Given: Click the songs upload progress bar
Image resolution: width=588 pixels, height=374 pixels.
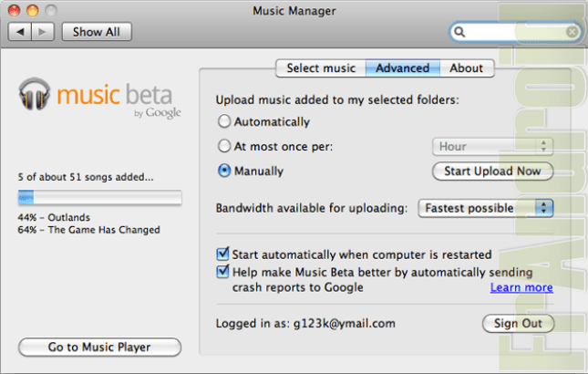Looking at the screenshot, I should pos(99,197).
